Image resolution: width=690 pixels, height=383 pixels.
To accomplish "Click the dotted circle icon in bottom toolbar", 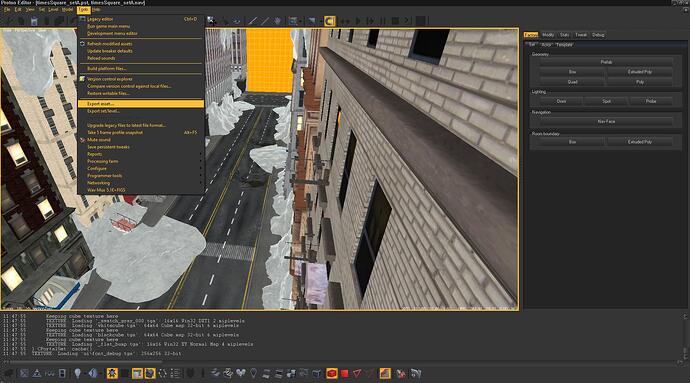I will 162,373.
